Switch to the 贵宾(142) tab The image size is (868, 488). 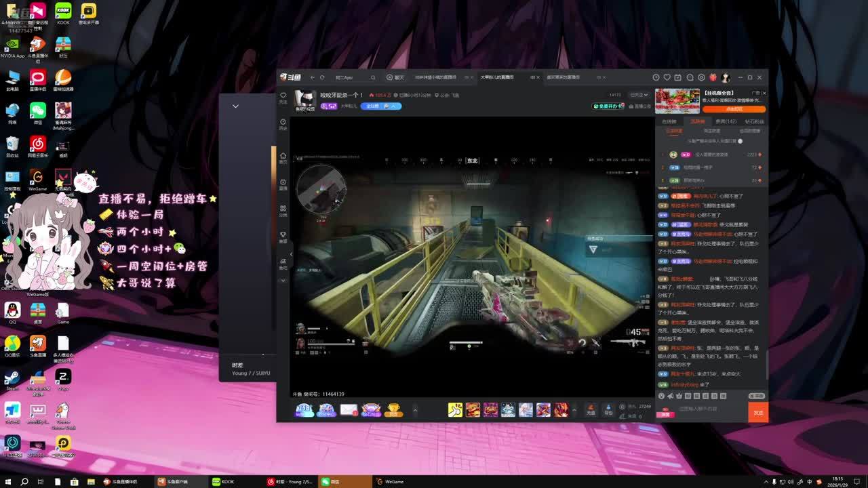pyautogui.click(x=726, y=121)
